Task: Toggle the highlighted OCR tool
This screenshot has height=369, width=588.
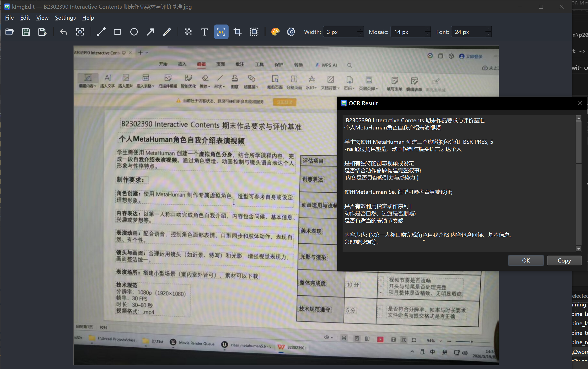Action: 221,32
